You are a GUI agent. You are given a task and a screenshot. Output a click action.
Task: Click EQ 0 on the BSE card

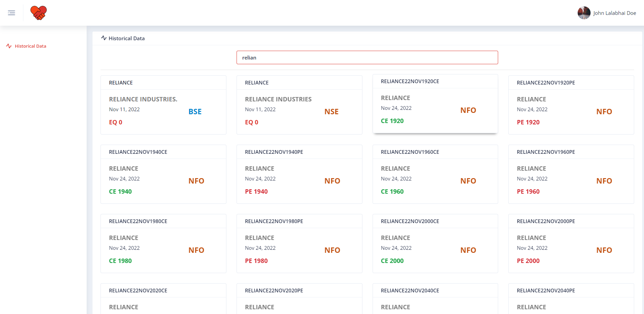(x=116, y=122)
